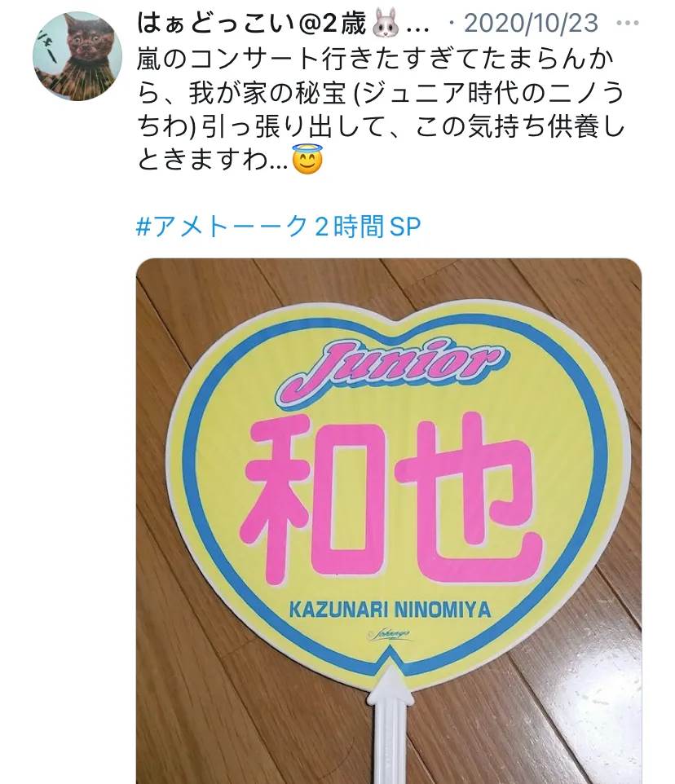Open tweet permalink via date 2020/10/23
This screenshot has width=675, height=784.
pos(531,24)
